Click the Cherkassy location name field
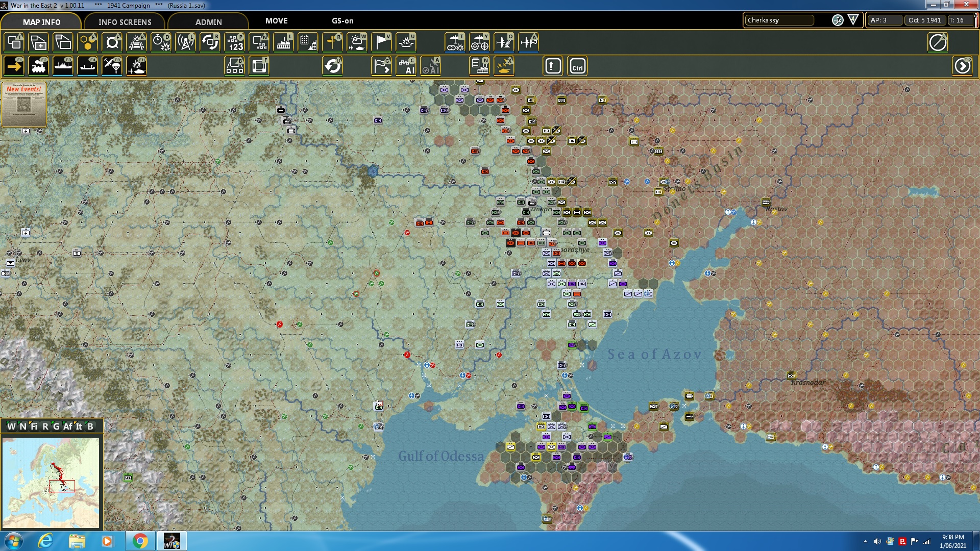 click(779, 20)
